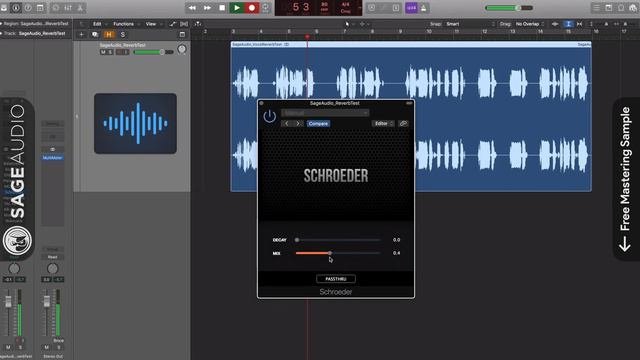
Task: Solo the SageAudio_ReverbTest track
Action: tap(110, 52)
